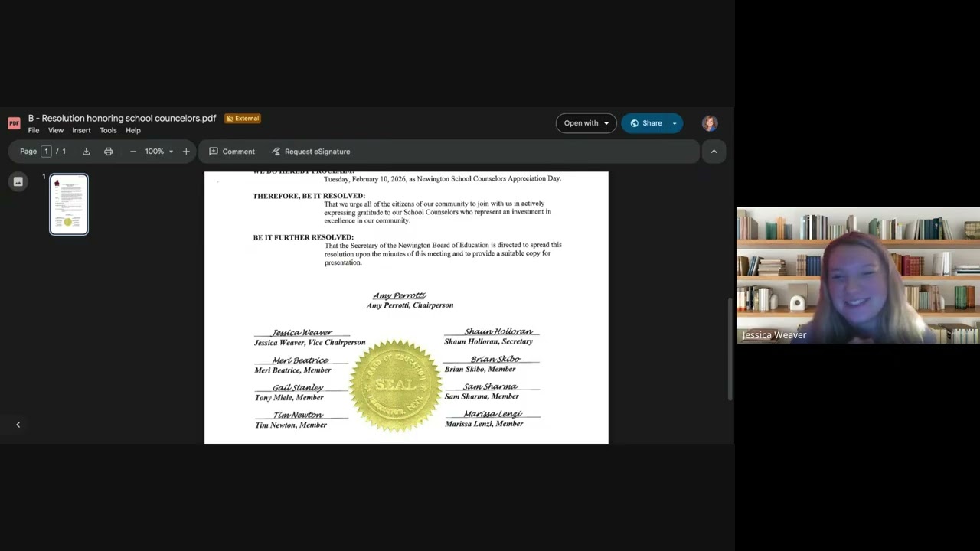
Task: Open the Insert menu
Action: tap(81, 130)
